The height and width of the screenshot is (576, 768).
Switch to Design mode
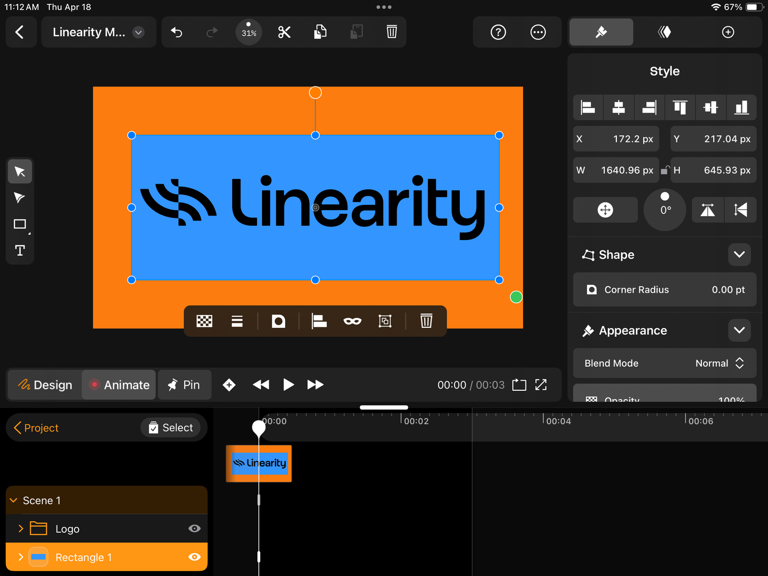pos(45,385)
